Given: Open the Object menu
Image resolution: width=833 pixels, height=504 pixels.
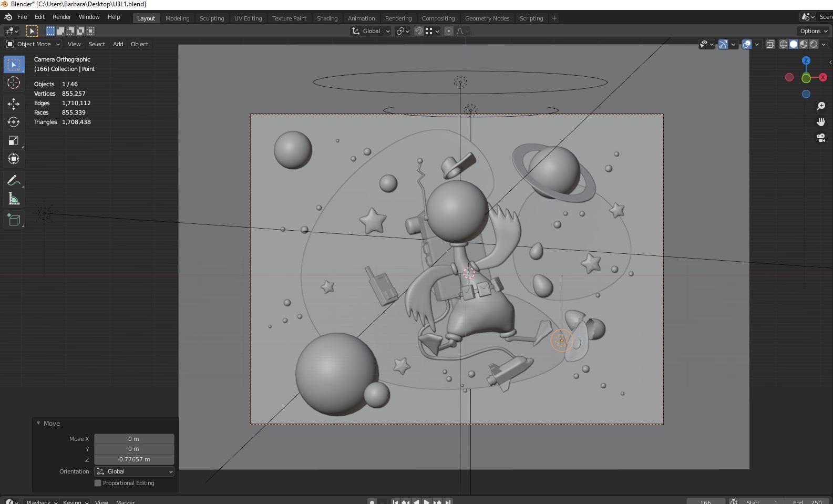Looking at the screenshot, I should point(139,44).
